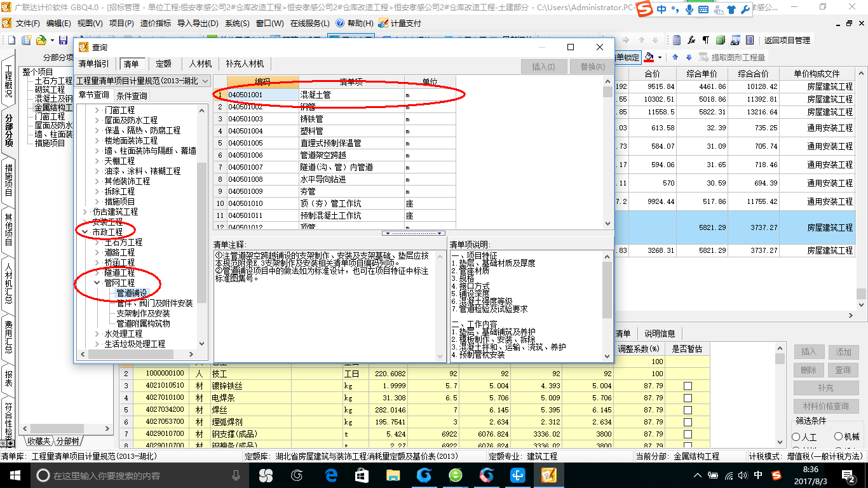Click the 提取图形工程量 toolbar button

click(x=733, y=57)
